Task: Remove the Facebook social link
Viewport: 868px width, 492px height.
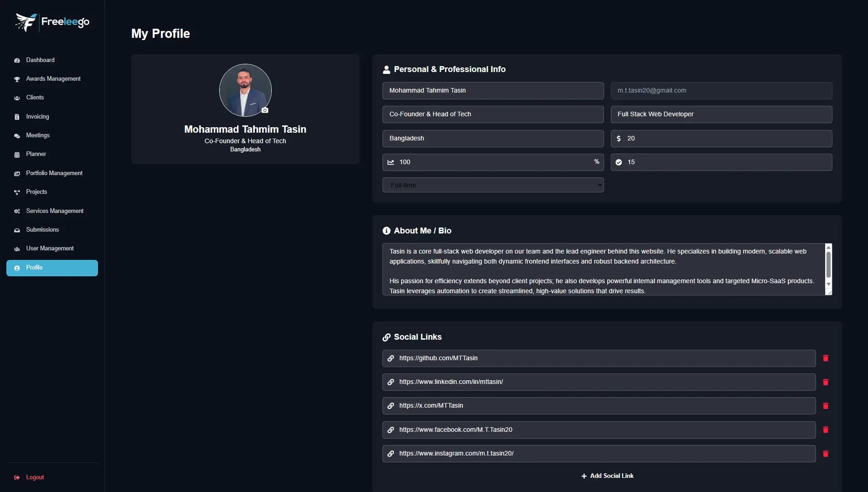Action: [x=825, y=430]
